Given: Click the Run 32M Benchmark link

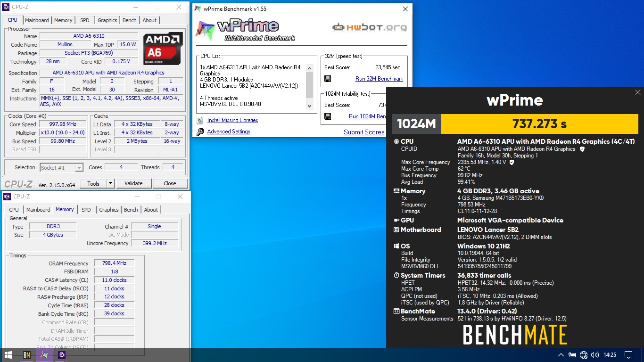Looking at the screenshot, I should click(379, 79).
